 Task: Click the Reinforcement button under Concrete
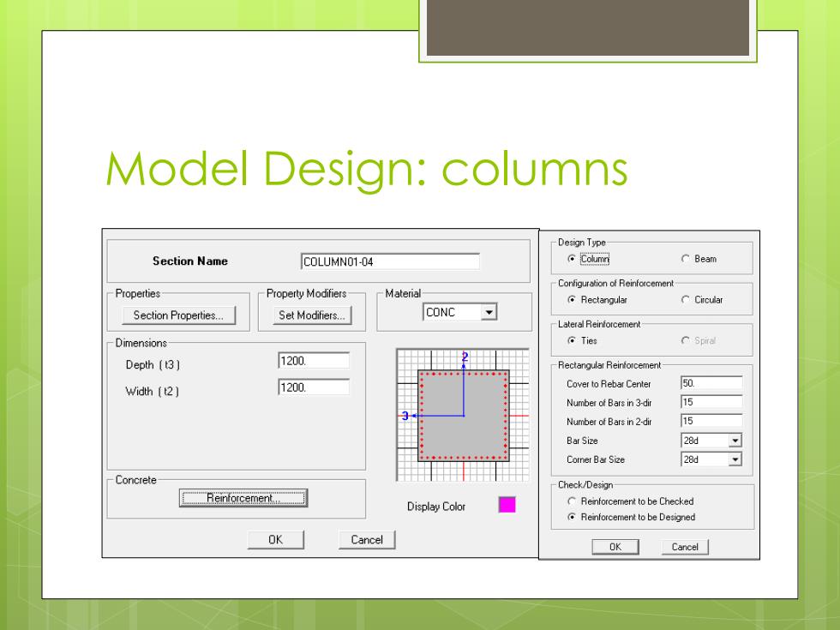click(x=243, y=498)
